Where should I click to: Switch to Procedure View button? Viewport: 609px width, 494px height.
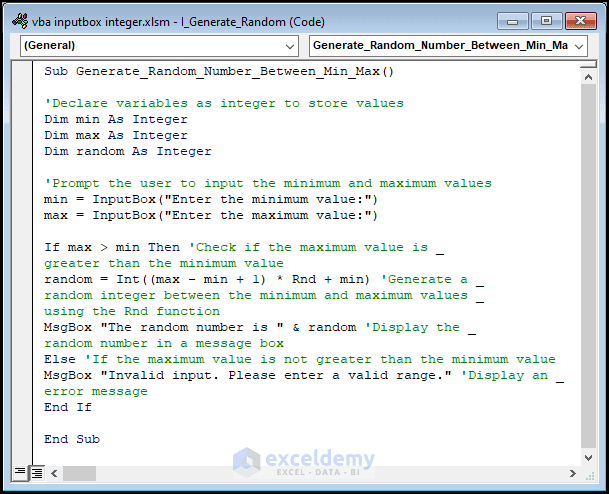(x=20, y=473)
